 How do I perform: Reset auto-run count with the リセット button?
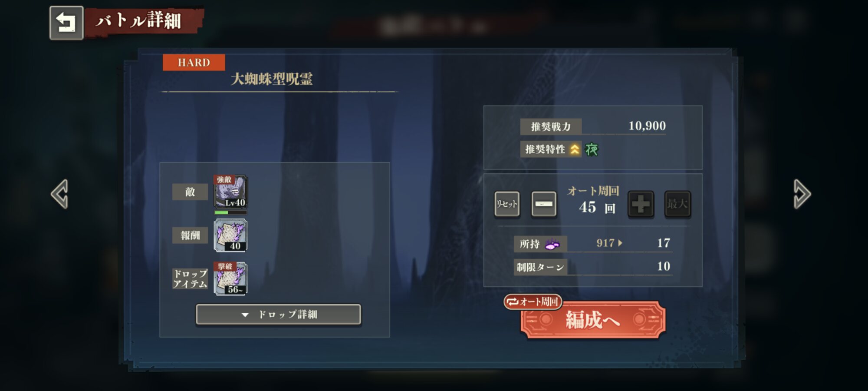[x=507, y=204]
